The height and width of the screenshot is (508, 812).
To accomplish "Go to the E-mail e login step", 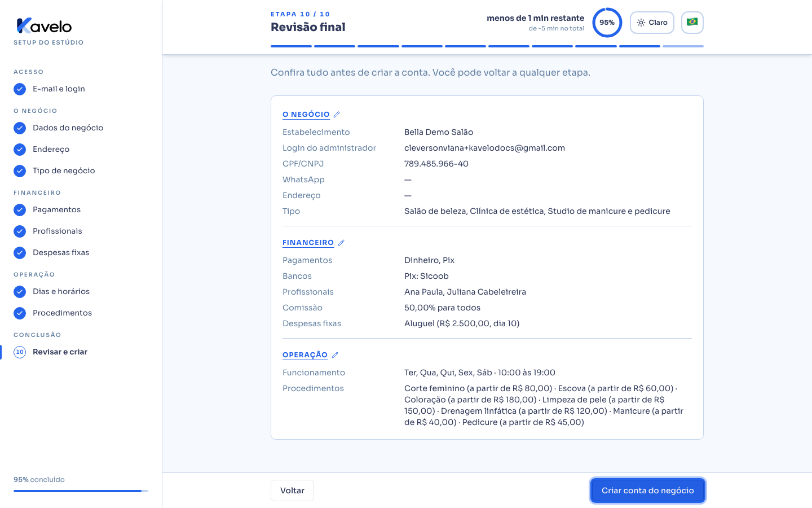I will [59, 89].
